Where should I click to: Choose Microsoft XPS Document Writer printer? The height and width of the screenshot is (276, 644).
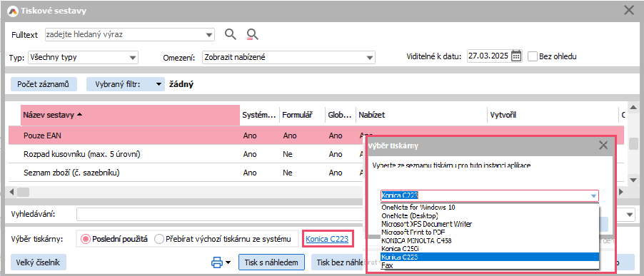tap(490, 224)
